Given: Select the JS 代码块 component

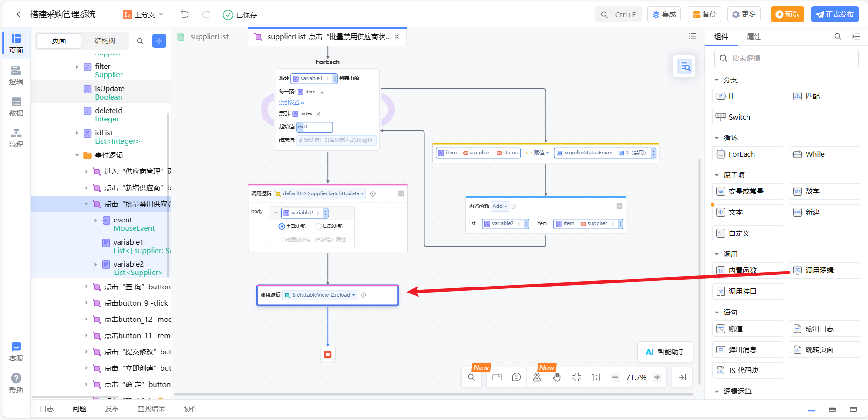Looking at the screenshot, I should coord(748,371).
